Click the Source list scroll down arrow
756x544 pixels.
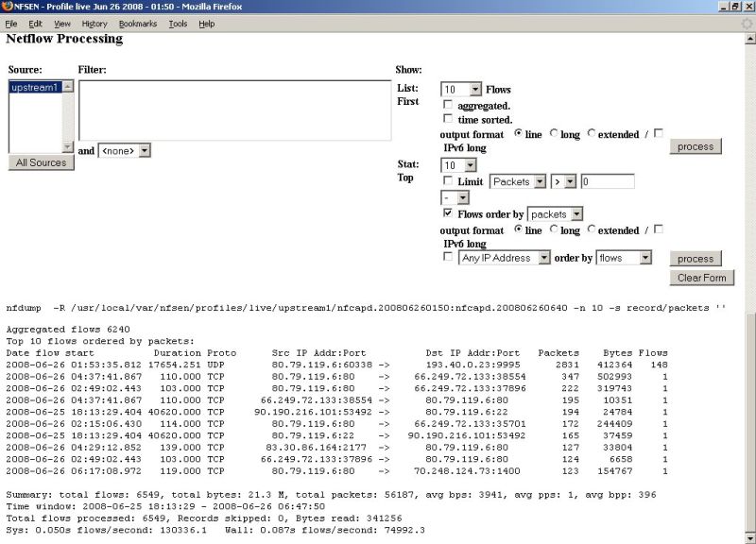(x=67, y=146)
